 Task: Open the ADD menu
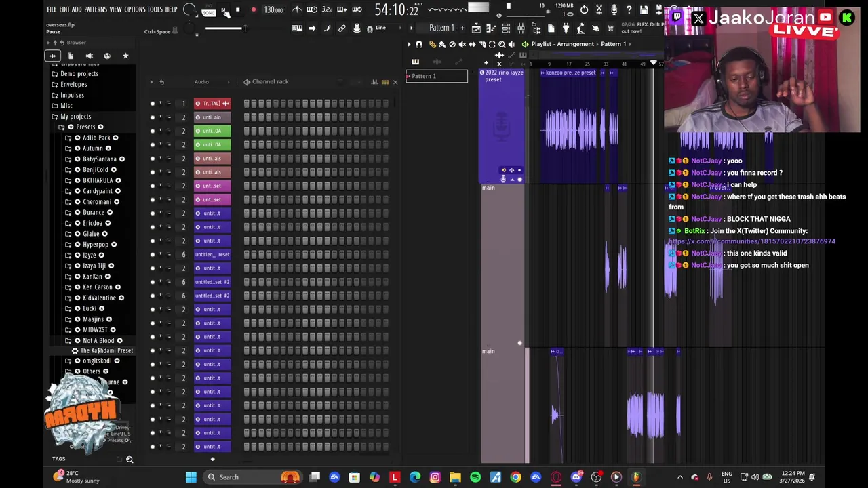[77, 9]
